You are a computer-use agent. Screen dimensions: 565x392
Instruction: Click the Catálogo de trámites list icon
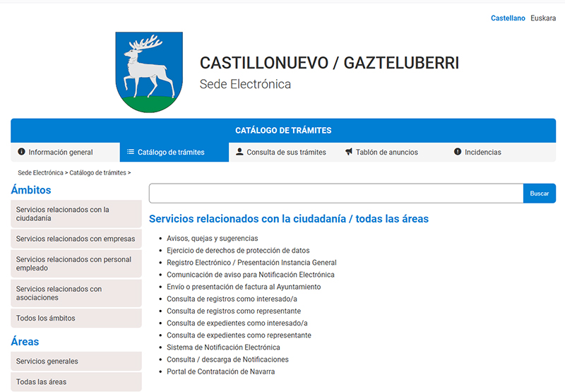131,152
